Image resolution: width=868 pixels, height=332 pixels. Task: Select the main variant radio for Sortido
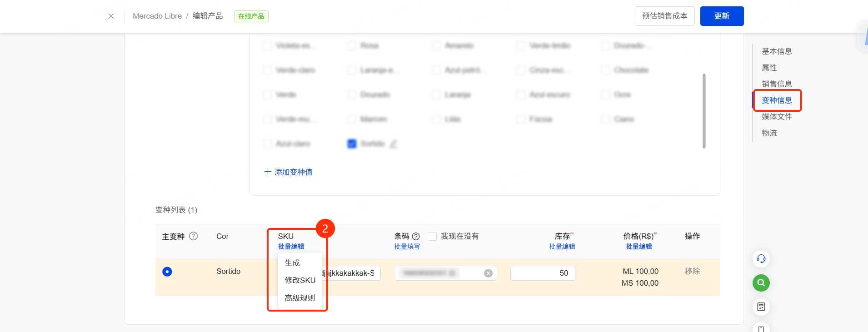point(167,272)
